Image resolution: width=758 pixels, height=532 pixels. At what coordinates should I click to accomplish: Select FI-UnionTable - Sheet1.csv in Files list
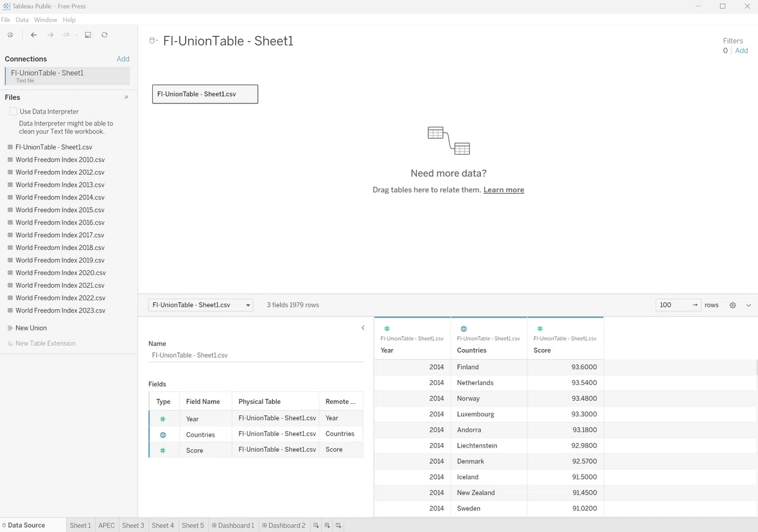(54, 147)
